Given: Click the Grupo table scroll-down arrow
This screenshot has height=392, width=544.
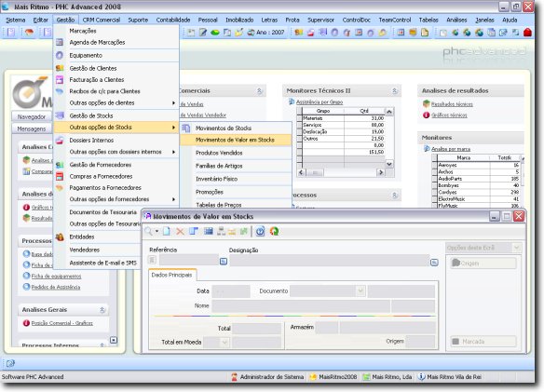Looking at the screenshot, I should pos(389,164).
